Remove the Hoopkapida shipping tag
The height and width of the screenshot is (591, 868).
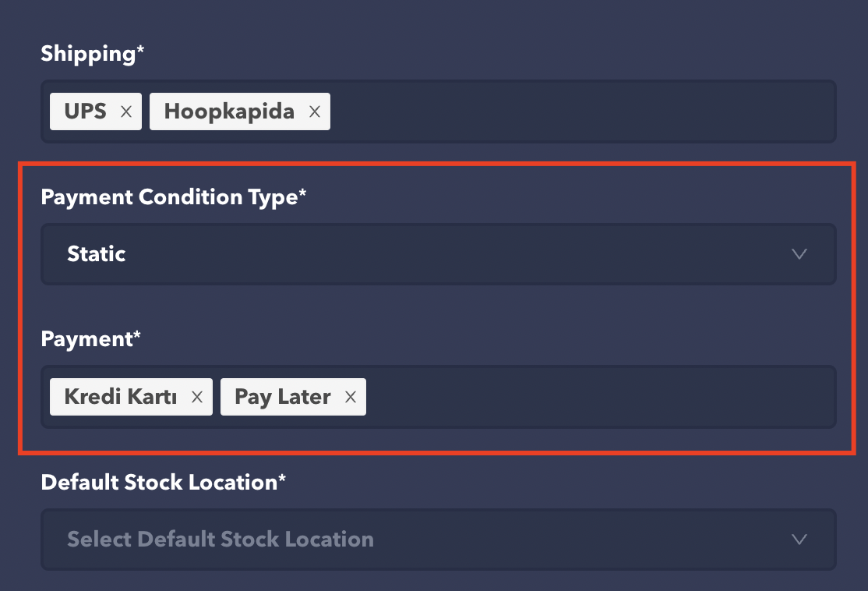[315, 111]
